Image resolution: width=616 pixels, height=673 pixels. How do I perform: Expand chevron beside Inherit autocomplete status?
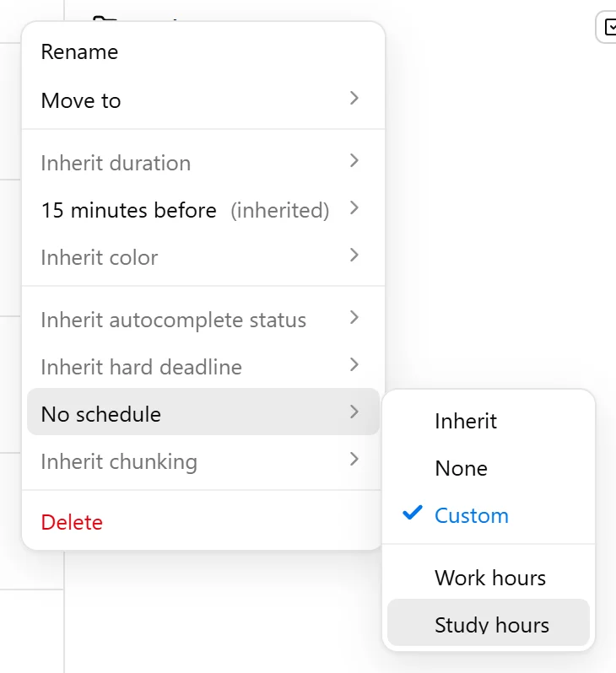coord(354,318)
